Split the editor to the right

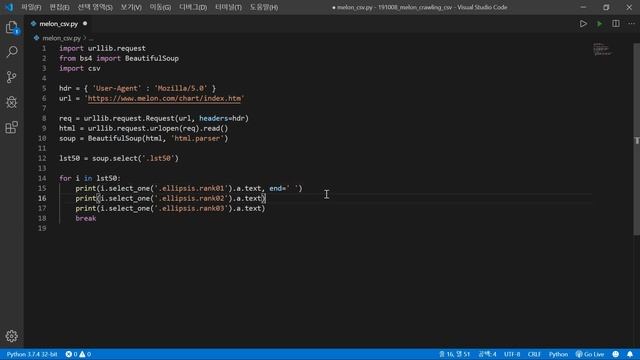pyautogui.click(x=616, y=24)
